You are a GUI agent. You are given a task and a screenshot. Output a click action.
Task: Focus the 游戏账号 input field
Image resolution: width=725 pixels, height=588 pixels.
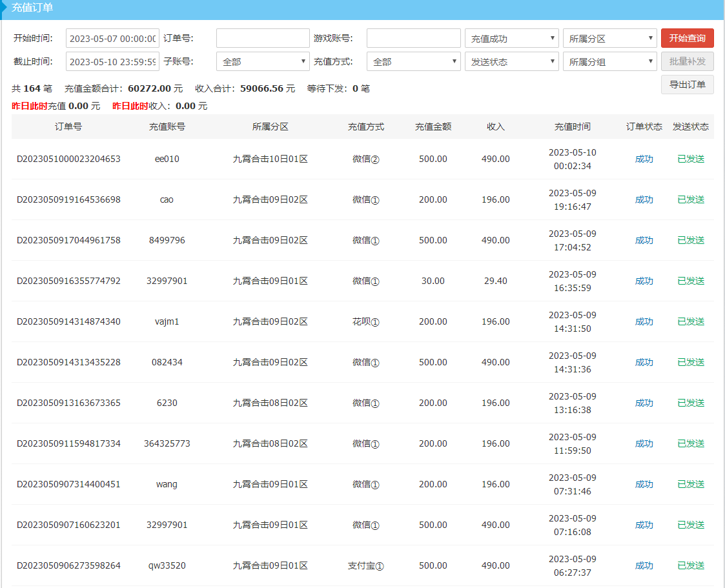click(x=413, y=38)
